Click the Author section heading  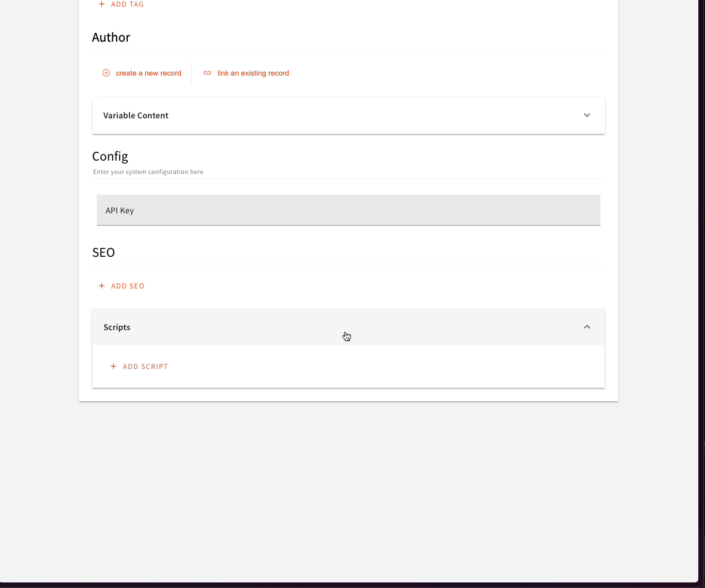[x=111, y=38]
